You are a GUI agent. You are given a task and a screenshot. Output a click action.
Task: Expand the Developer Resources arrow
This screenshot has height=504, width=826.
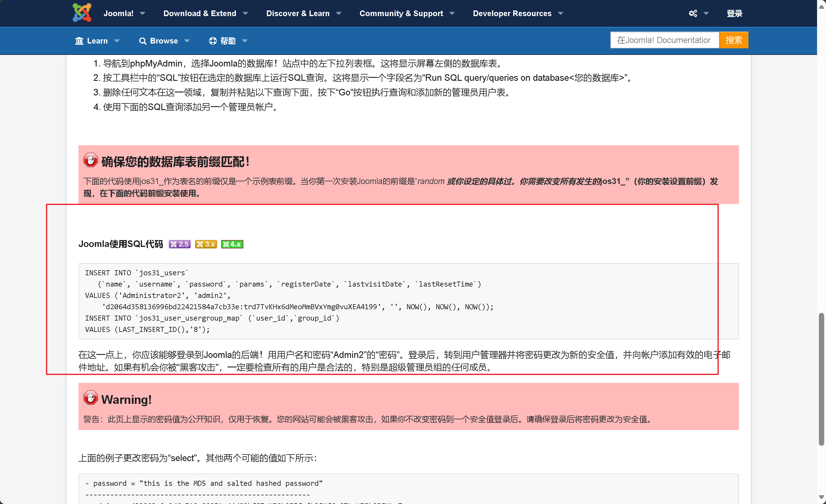[x=561, y=13]
